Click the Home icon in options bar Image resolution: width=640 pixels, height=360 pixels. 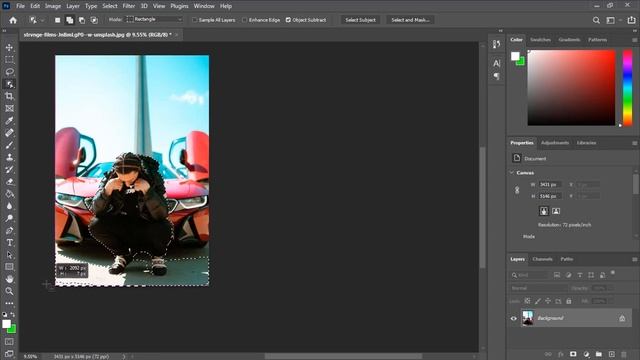click(13, 20)
